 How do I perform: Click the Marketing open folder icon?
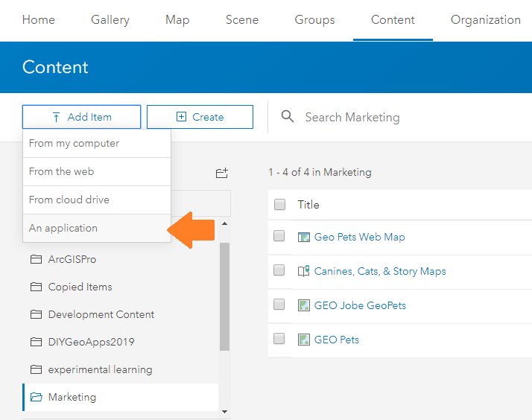36,397
